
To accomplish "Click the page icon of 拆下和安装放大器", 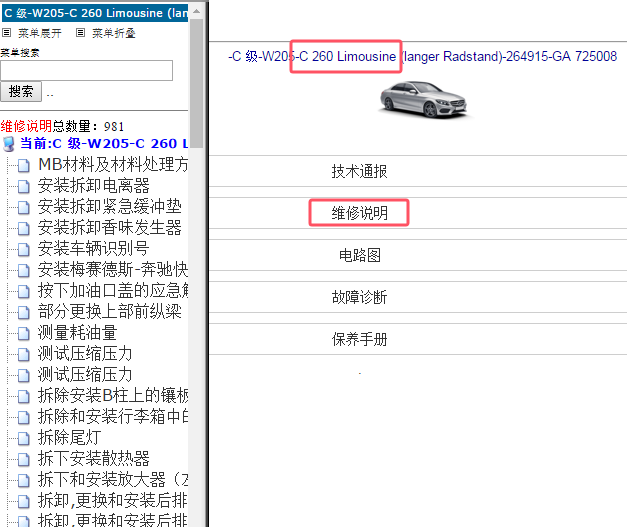I will pyautogui.click(x=24, y=479).
